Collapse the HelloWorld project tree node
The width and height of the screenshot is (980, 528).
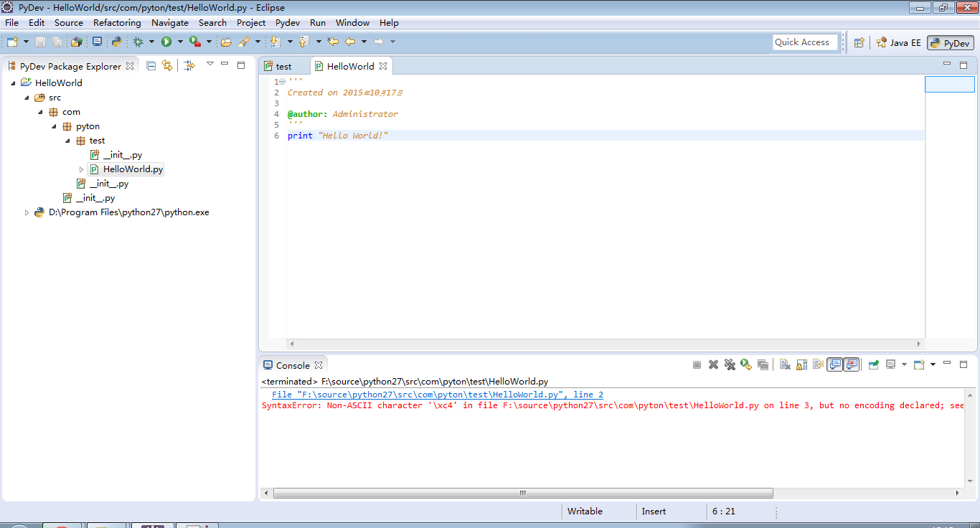(13, 82)
